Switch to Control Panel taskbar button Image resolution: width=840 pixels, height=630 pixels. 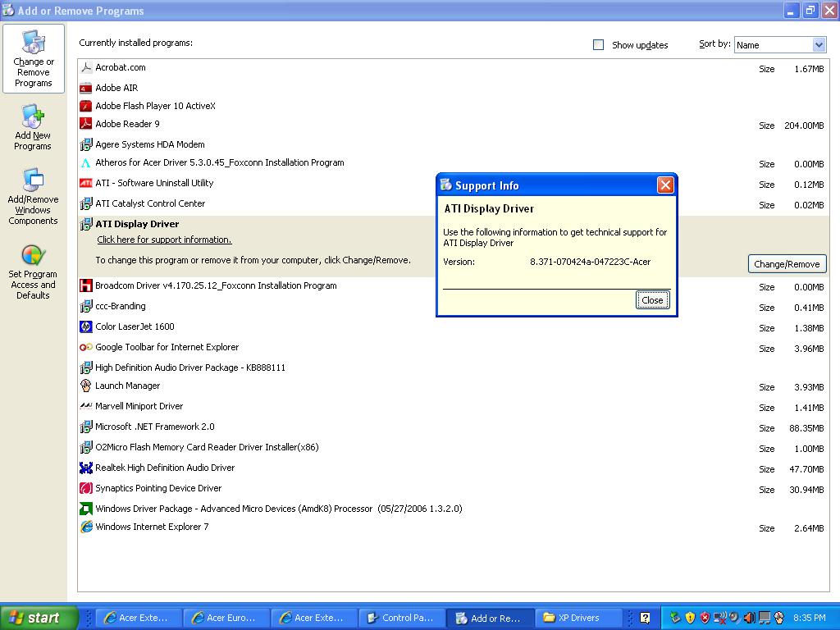pyautogui.click(x=402, y=618)
